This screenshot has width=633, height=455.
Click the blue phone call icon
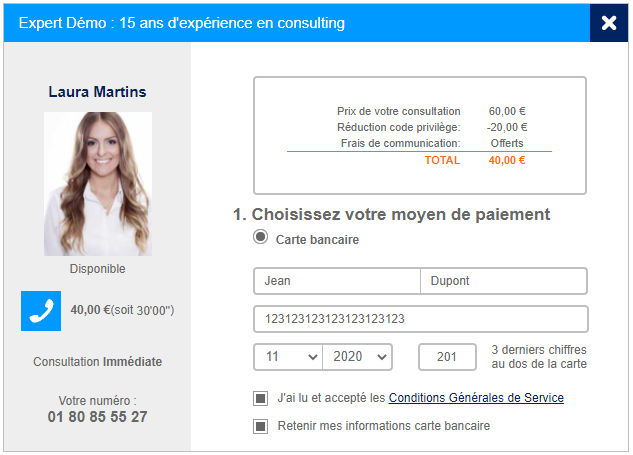[41, 311]
